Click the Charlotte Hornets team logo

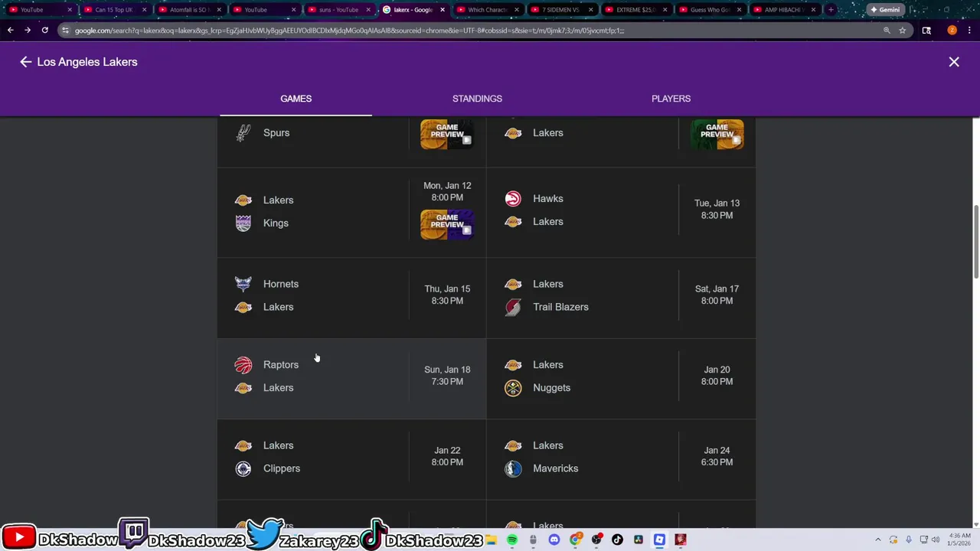pos(243,284)
